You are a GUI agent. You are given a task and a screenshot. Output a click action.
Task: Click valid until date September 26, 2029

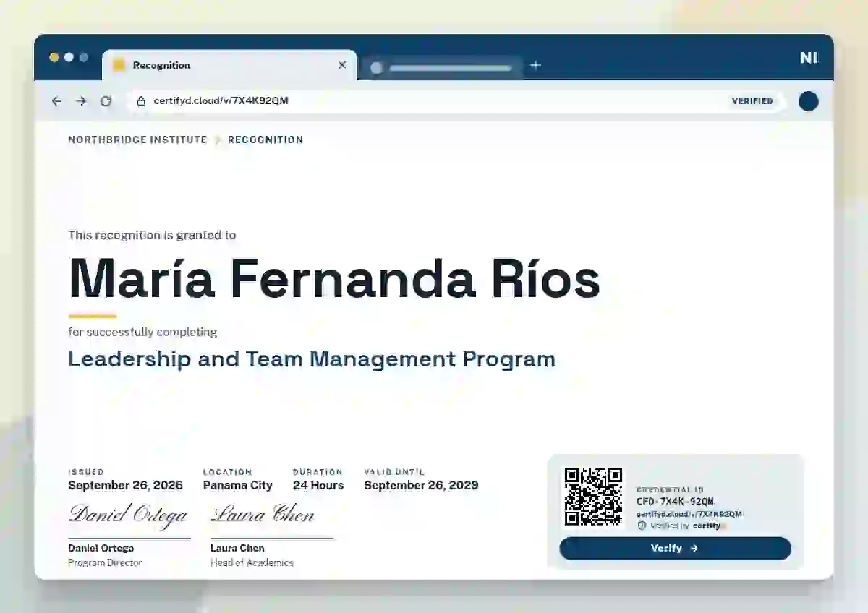click(421, 485)
